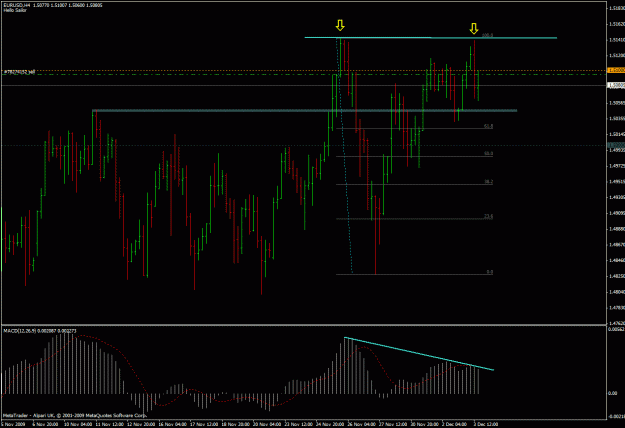The height and width of the screenshot is (428, 625).
Task: Click the "12 Nov 20:00" time label
Action: (x=140, y=424)
